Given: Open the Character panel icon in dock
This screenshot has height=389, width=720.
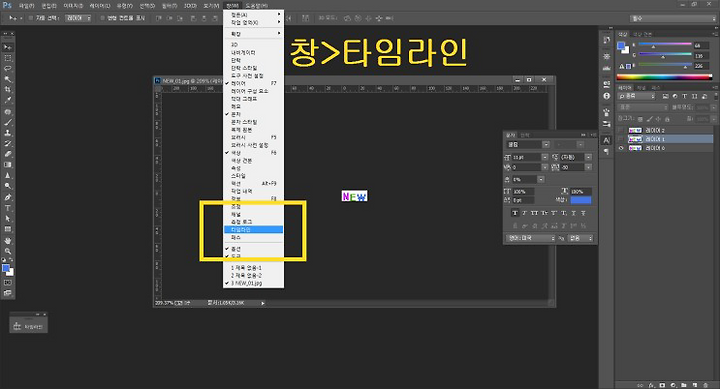Looking at the screenshot, I should pos(607,140).
